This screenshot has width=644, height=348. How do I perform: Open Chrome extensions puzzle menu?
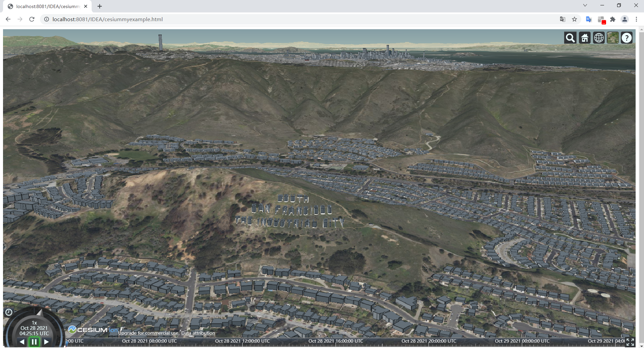coord(613,19)
